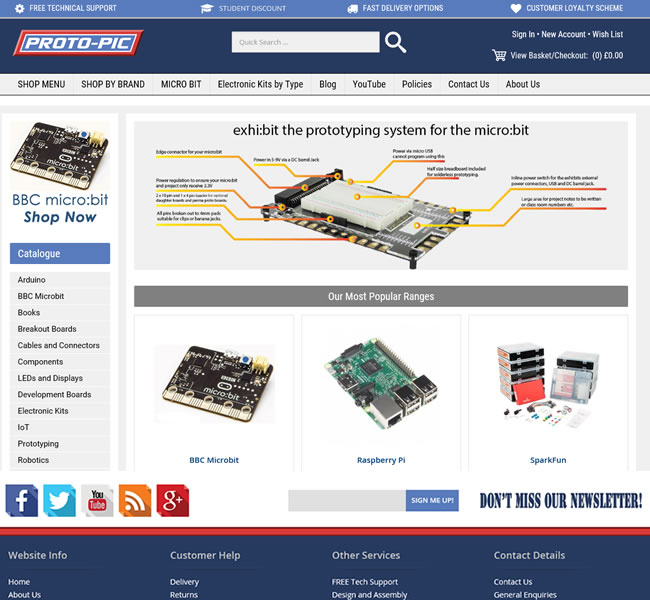Open the Facebook social icon
Screen dimensions: 650x600
pos(22,500)
